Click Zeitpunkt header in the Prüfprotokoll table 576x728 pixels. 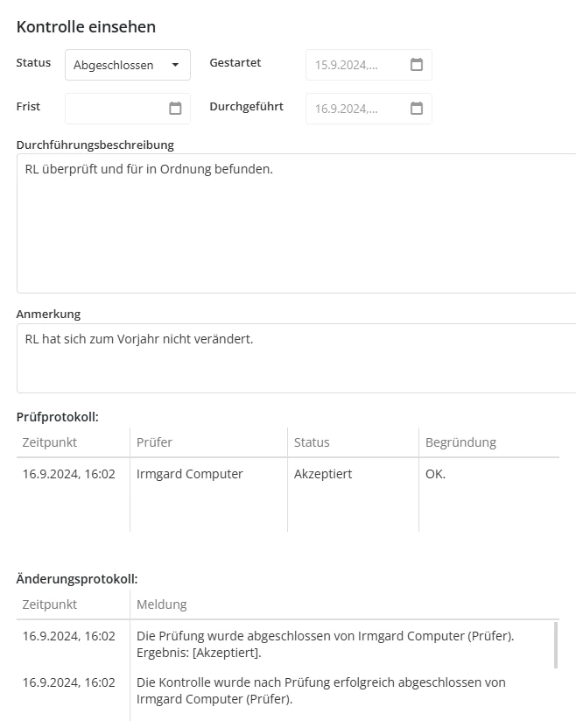[x=49, y=442]
